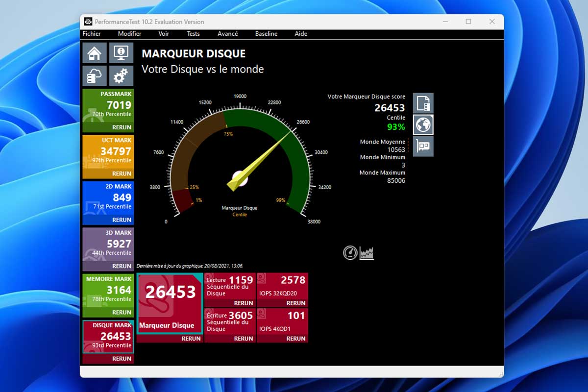Image resolution: width=588 pixels, height=392 pixels.
Task: Select the IOPS 4KQD1 101 tile
Action: point(282,321)
